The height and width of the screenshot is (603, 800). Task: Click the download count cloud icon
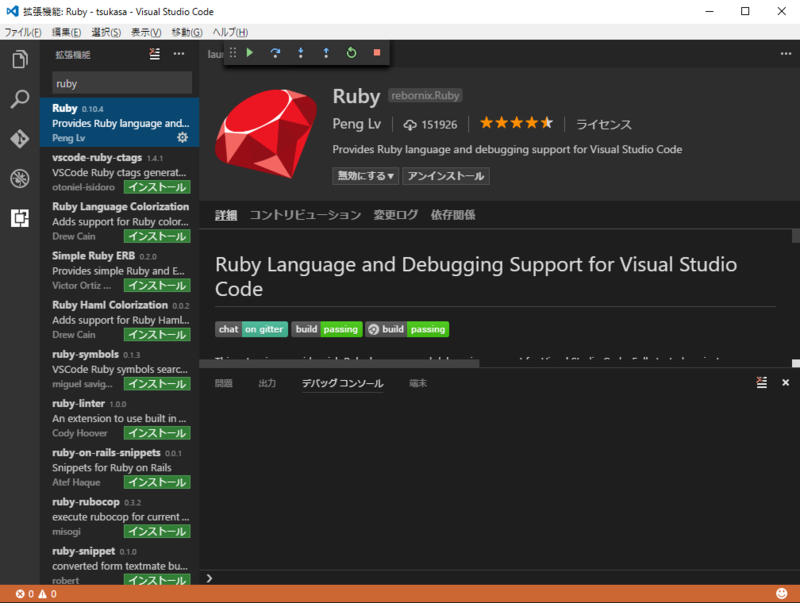click(x=410, y=125)
